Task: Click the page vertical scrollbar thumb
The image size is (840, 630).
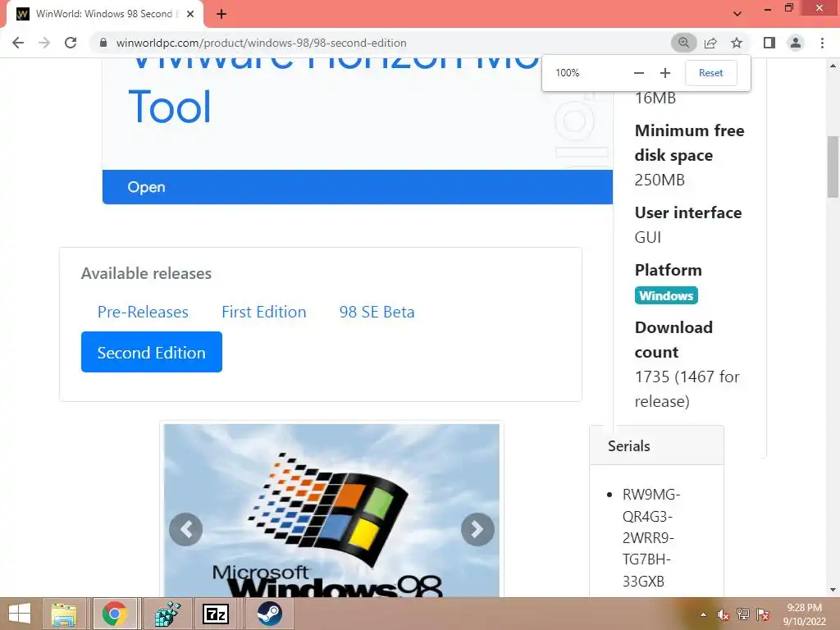Action: [x=833, y=167]
